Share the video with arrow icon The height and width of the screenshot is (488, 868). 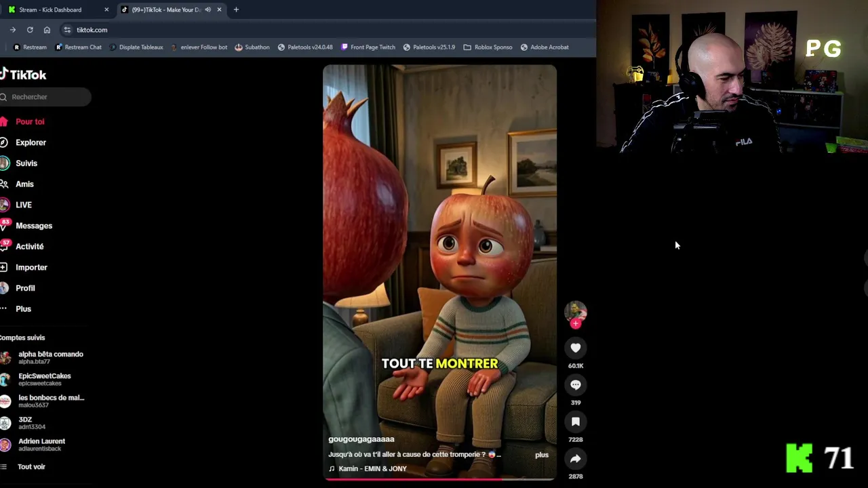coord(575,459)
